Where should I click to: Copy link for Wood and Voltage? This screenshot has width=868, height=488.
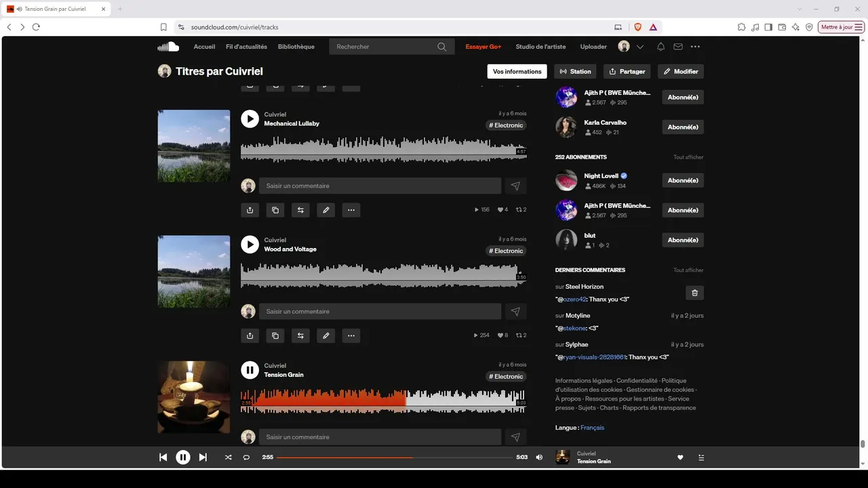[x=275, y=335]
